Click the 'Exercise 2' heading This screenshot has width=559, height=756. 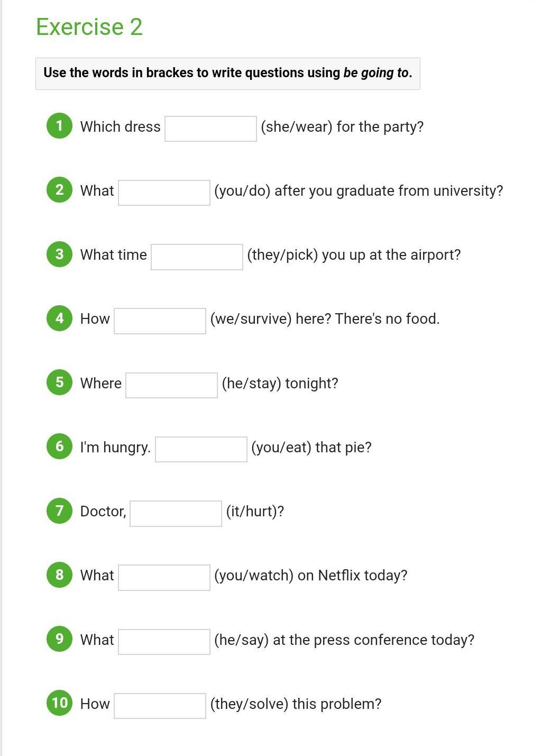click(x=89, y=26)
